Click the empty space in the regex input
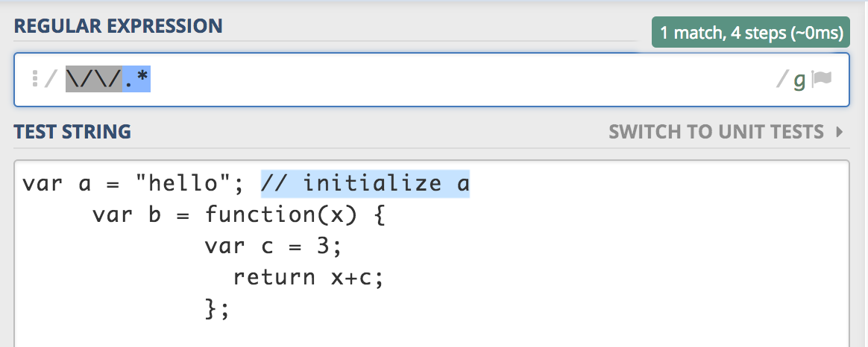868x347 pixels. click(x=447, y=79)
